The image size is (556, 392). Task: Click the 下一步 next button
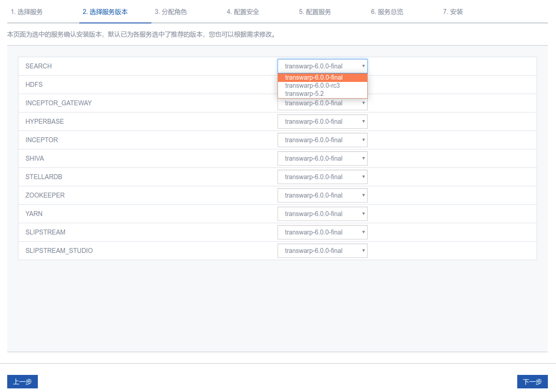click(533, 382)
